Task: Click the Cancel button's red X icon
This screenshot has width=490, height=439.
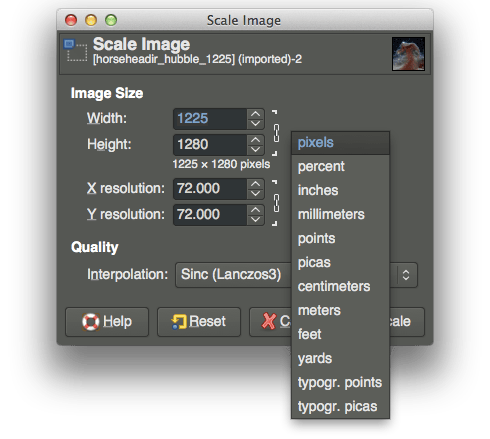Action: pyautogui.click(x=269, y=321)
